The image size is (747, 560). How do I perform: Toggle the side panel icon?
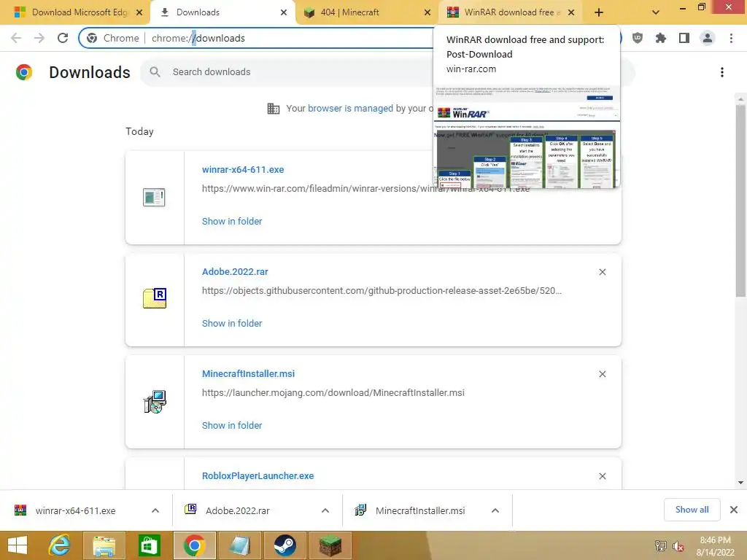pyautogui.click(x=684, y=38)
